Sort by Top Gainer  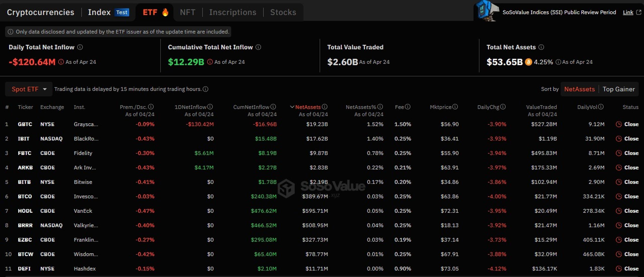[619, 89]
